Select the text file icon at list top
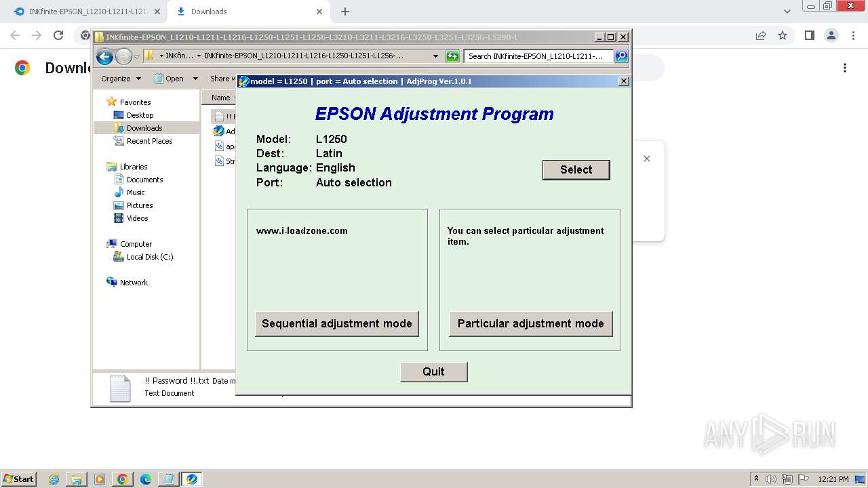 (219, 116)
